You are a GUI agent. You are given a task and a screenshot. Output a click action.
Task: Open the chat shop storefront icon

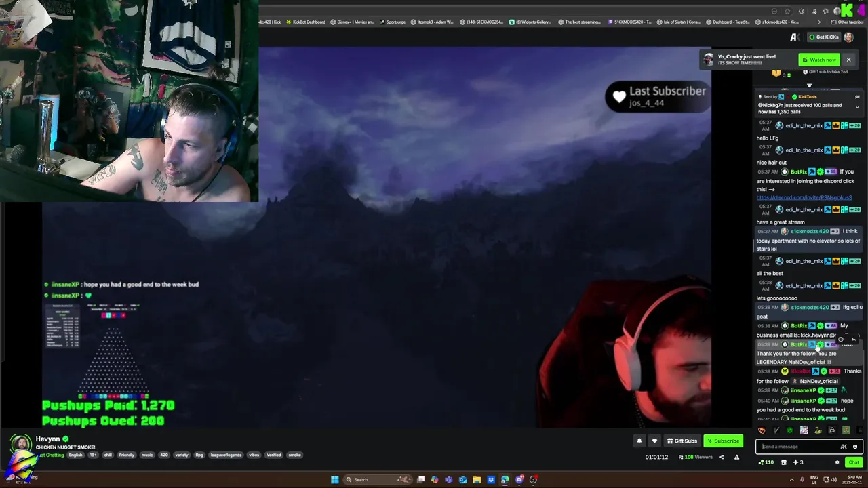click(784, 462)
